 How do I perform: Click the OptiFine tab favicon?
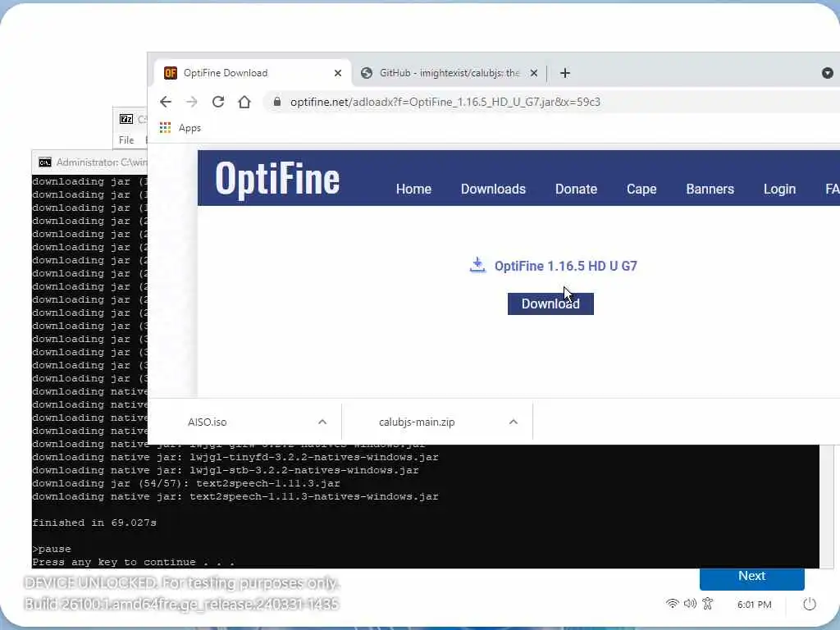[171, 73]
